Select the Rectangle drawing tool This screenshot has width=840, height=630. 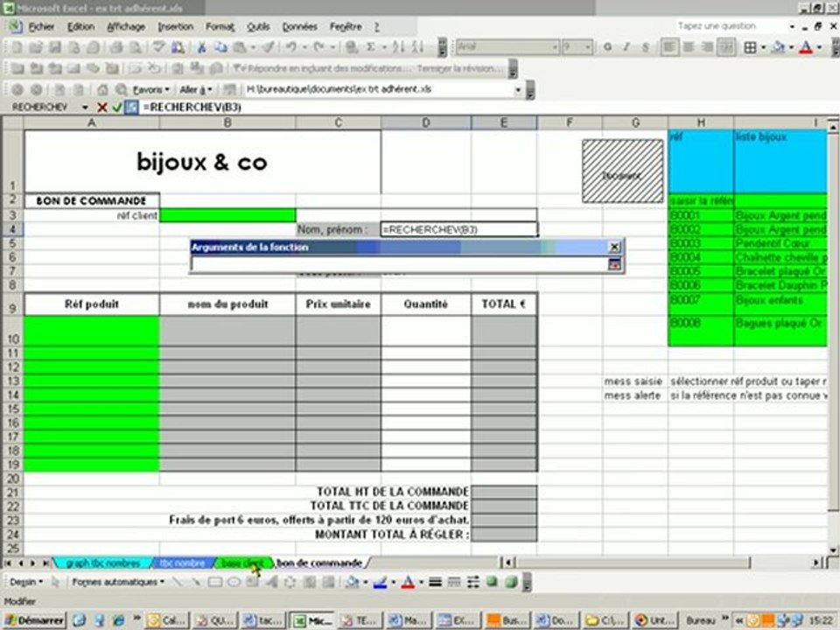click(x=215, y=582)
